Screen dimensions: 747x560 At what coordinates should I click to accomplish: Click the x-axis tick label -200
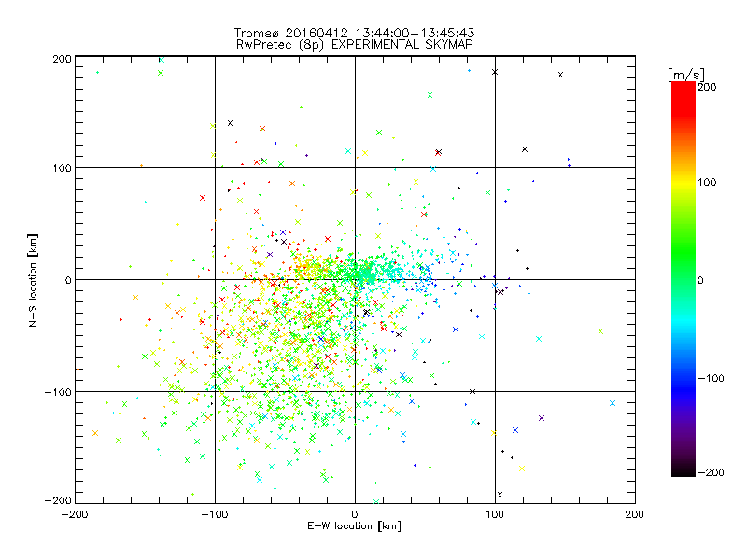pyautogui.click(x=75, y=514)
